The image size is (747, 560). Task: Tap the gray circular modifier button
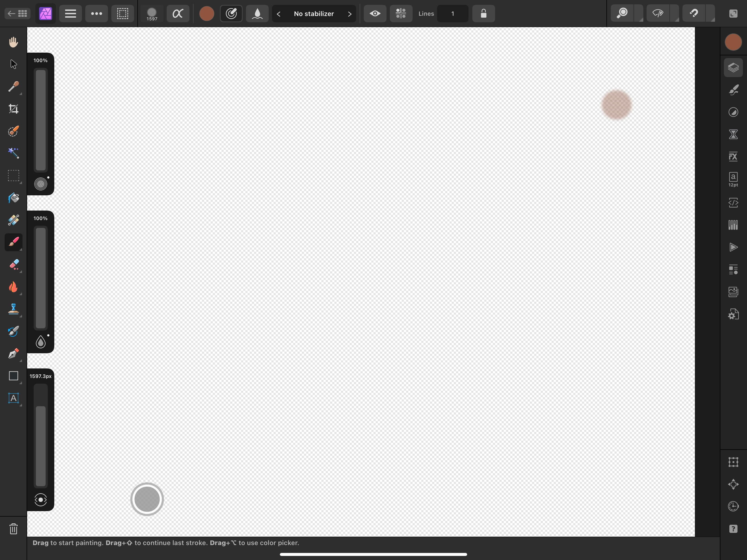147,499
